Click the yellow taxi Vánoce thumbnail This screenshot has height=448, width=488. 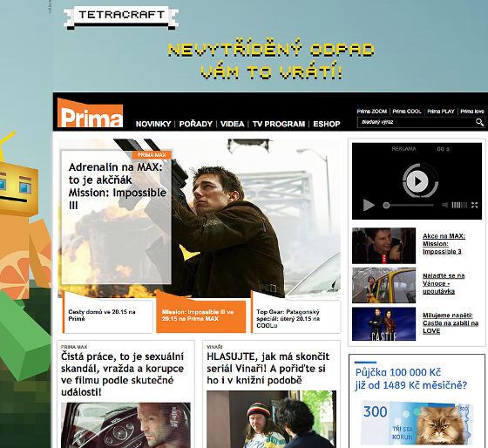[383, 285]
